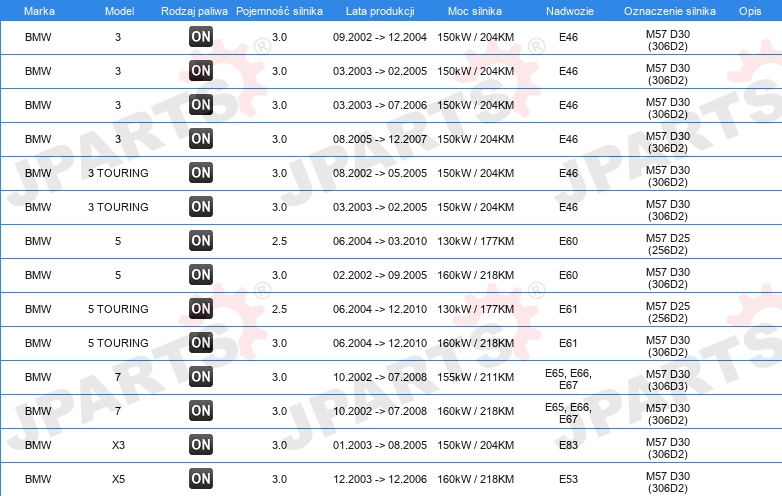The width and height of the screenshot is (782, 496).
Task: Click the ON fuel icon in the 03.2003 -> 07.2006 row
Action: tap(201, 104)
